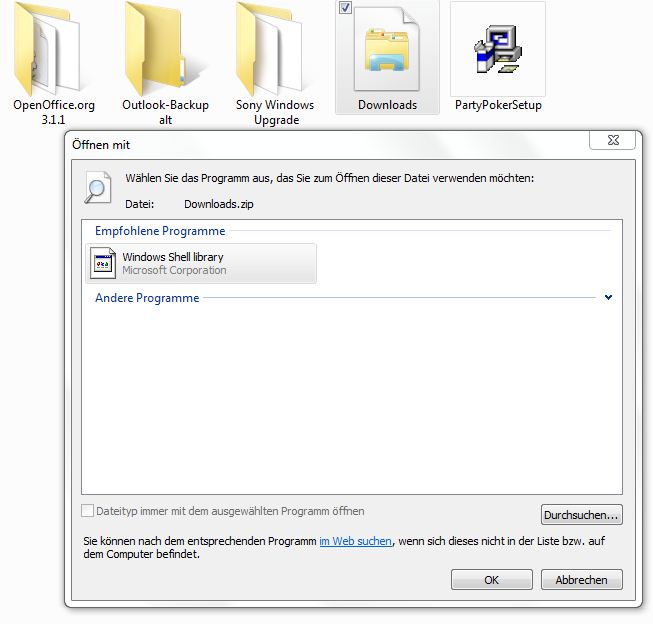The height and width of the screenshot is (624, 653).
Task: Click the 'Sony Windows Upgrade' folder label
Action: [x=275, y=112]
